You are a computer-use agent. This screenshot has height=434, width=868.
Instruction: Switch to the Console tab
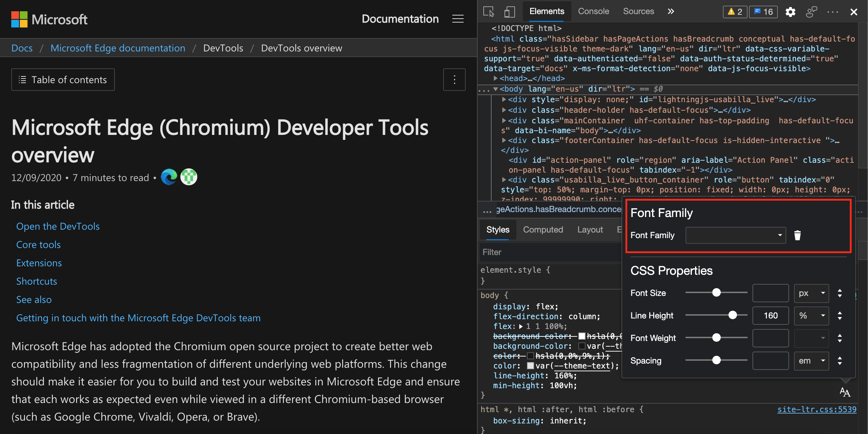[593, 11]
